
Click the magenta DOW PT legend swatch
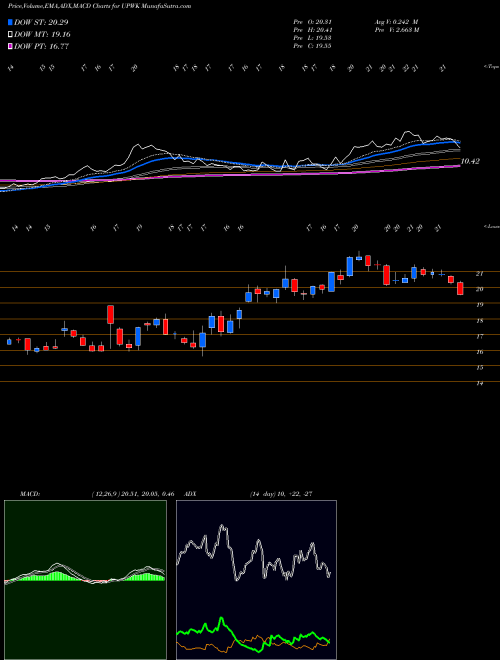point(10,47)
